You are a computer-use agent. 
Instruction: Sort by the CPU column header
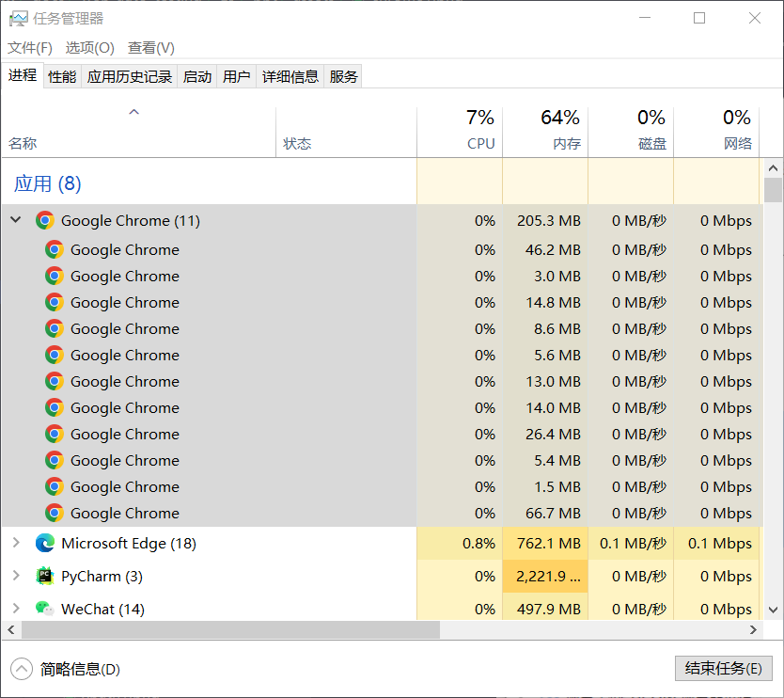[x=460, y=133]
